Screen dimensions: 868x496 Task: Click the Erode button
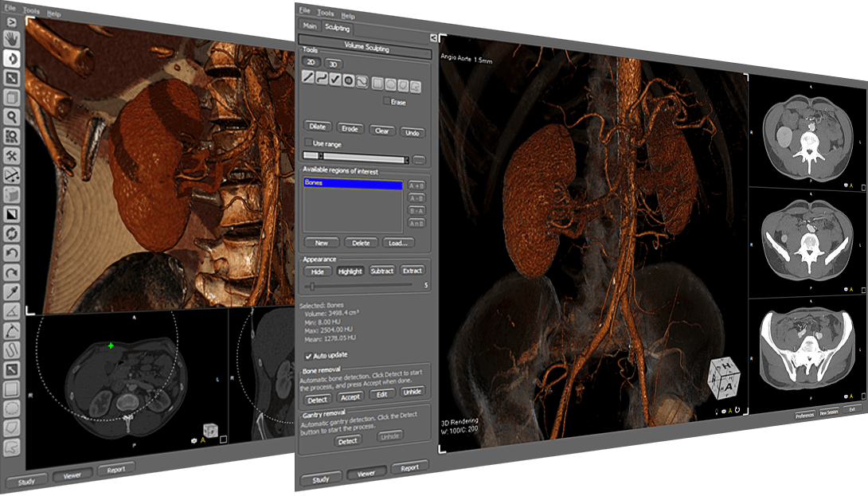pos(349,128)
